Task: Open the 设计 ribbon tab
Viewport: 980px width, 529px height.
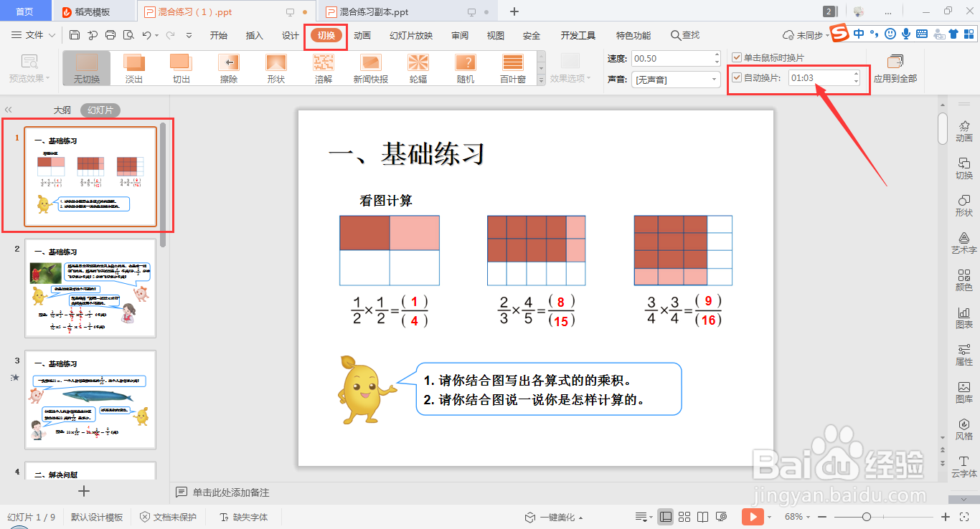Action: 291,36
